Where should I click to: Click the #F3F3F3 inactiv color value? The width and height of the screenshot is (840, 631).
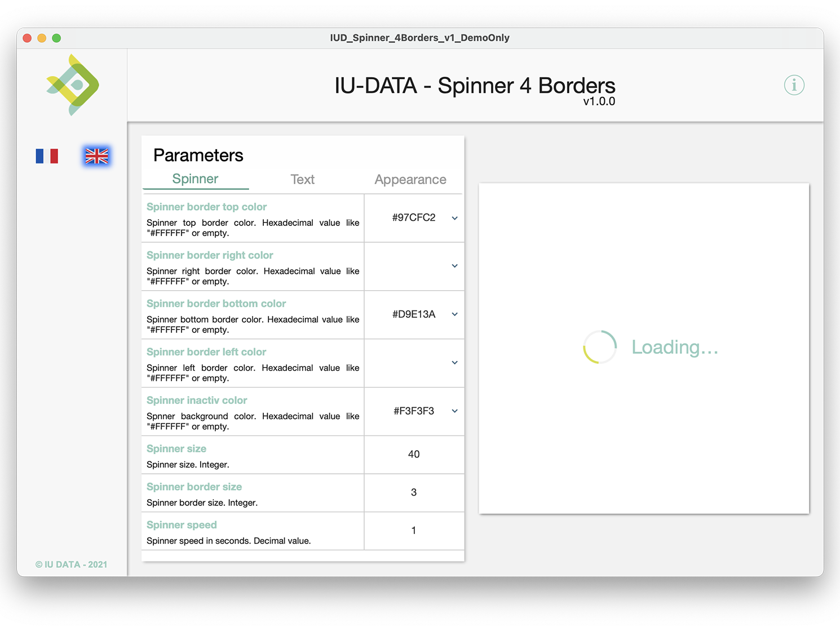click(414, 411)
